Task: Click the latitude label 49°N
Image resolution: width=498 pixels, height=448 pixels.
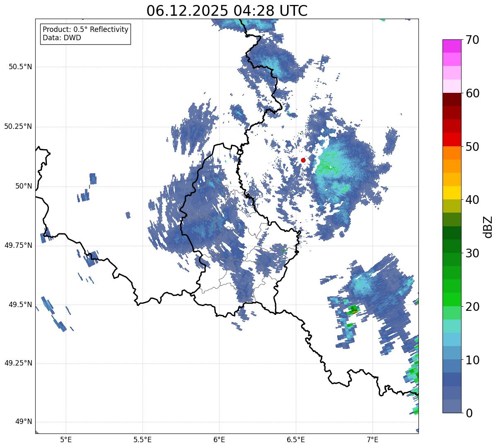Action: pos(24,422)
